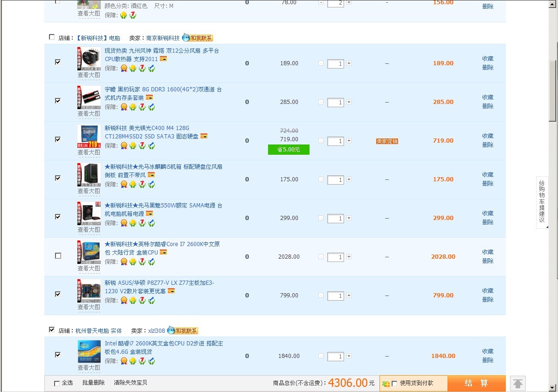Contact seller xlzl308 via 和我联系
The image size is (558, 392).
[x=183, y=330]
